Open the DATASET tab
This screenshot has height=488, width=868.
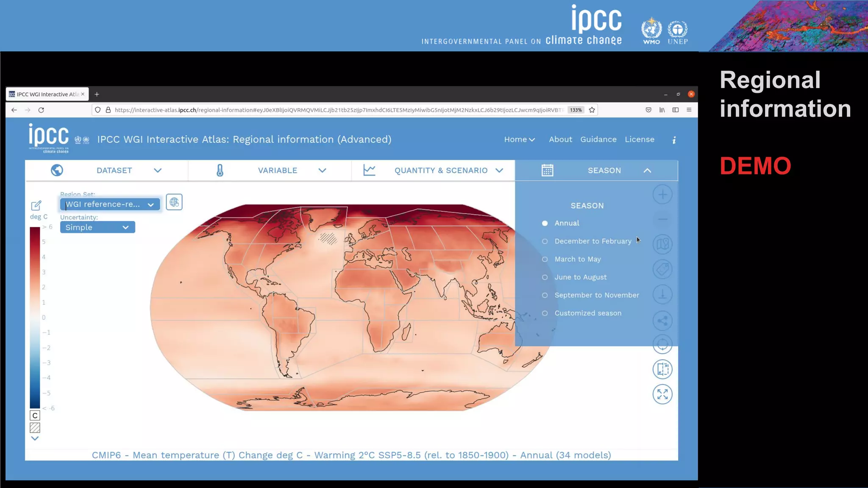(x=106, y=170)
